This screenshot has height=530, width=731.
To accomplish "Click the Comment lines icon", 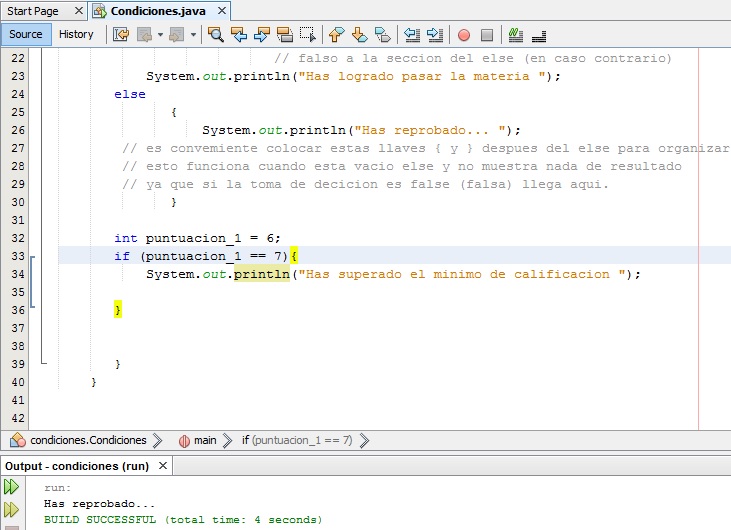I will [516, 34].
